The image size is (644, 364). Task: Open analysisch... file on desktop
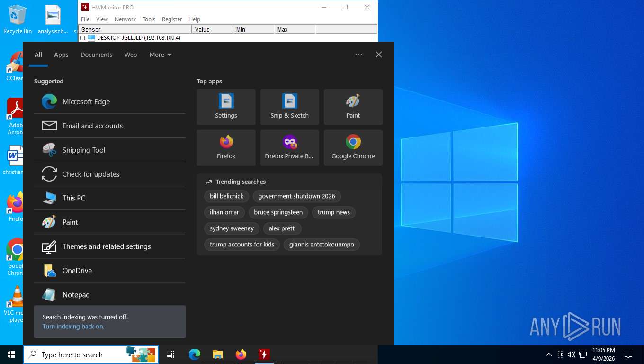53,19
